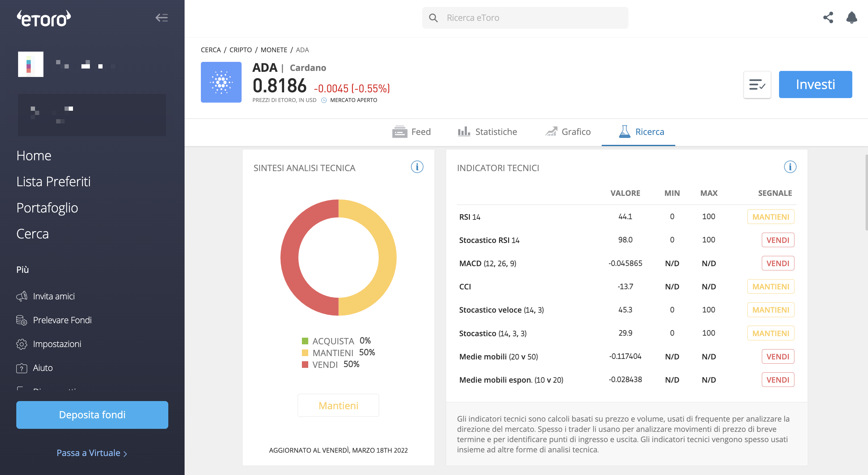The width and height of the screenshot is (868, 475).
Task: Click MANTIENI signal for RSI 14
Action: tap(771, 217)
